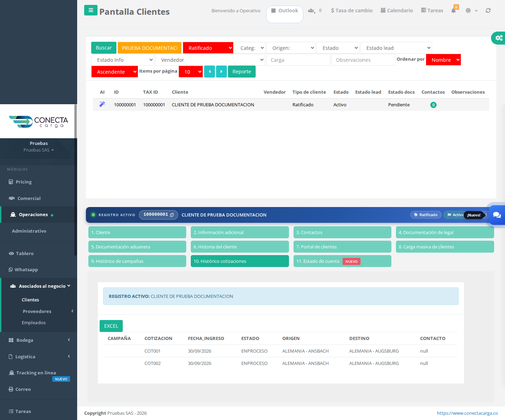This screenshot has height=420, width=505.
Task: Click the Carga input field
Action: (298, 60)
